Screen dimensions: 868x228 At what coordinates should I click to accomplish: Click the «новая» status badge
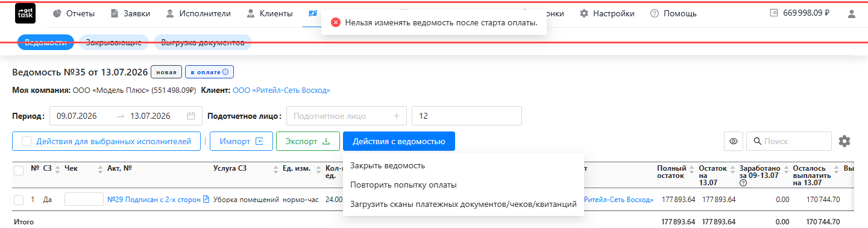166,72
